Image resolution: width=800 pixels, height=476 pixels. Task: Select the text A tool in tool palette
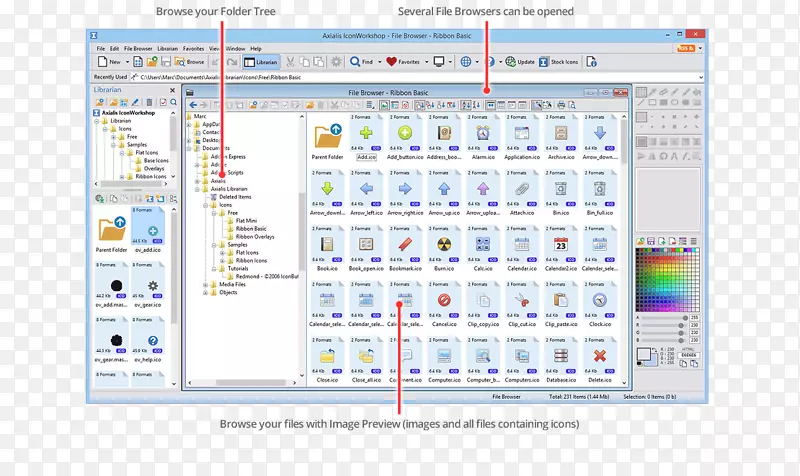(674, 156)
